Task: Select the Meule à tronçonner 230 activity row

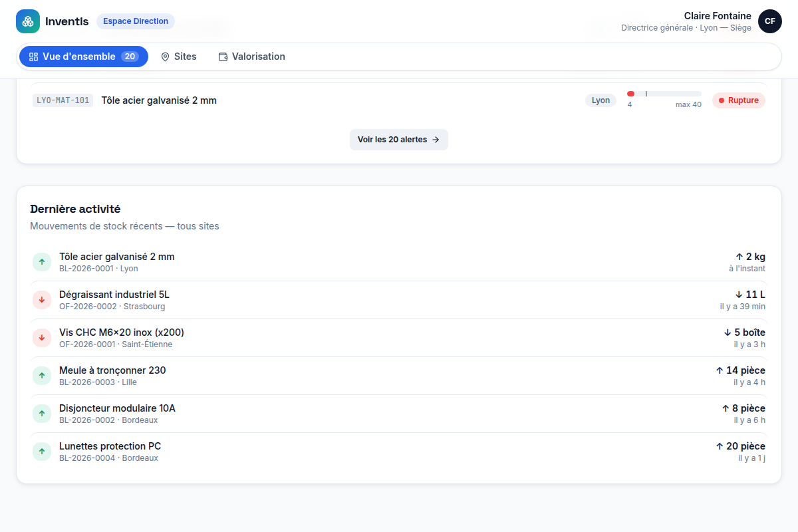Action: (x=399, y=376)
